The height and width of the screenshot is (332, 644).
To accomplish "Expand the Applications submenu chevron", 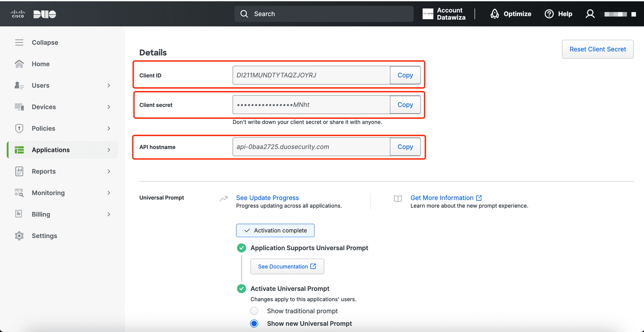I will (x=109, y=150).
